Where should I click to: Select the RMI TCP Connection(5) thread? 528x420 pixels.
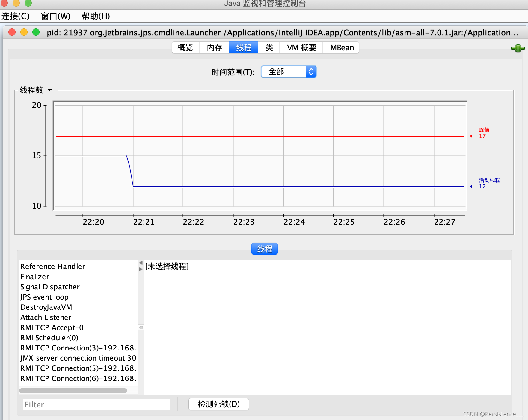click(79, 368)
